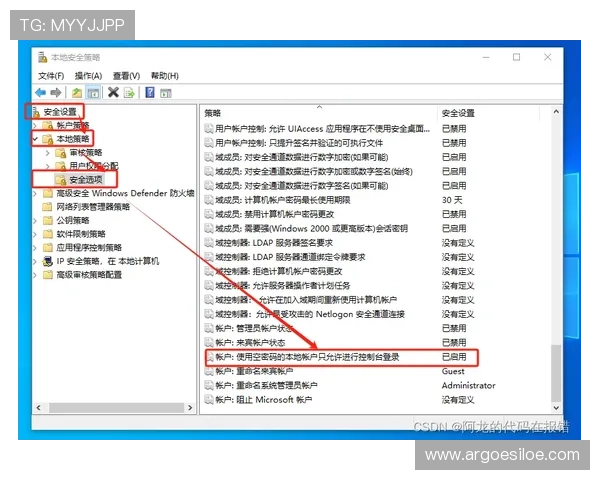Image resolution: width=600 pixels, height=480 pixels.
Task: Click the 安全设置 root node icon
Action: pos(36,112)
